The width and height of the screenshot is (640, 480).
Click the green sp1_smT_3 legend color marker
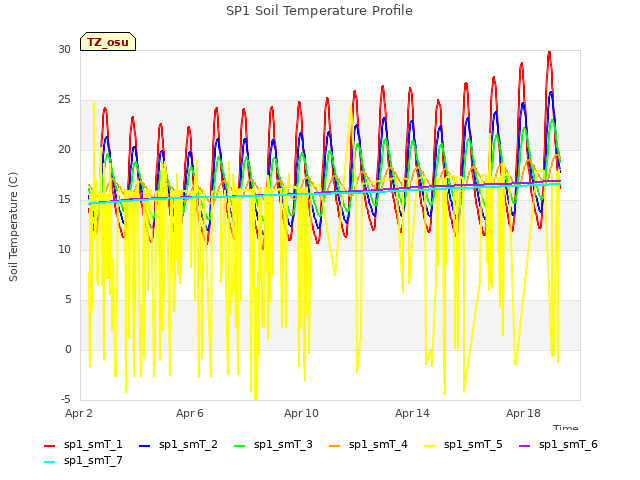click(x=240, y=446)
